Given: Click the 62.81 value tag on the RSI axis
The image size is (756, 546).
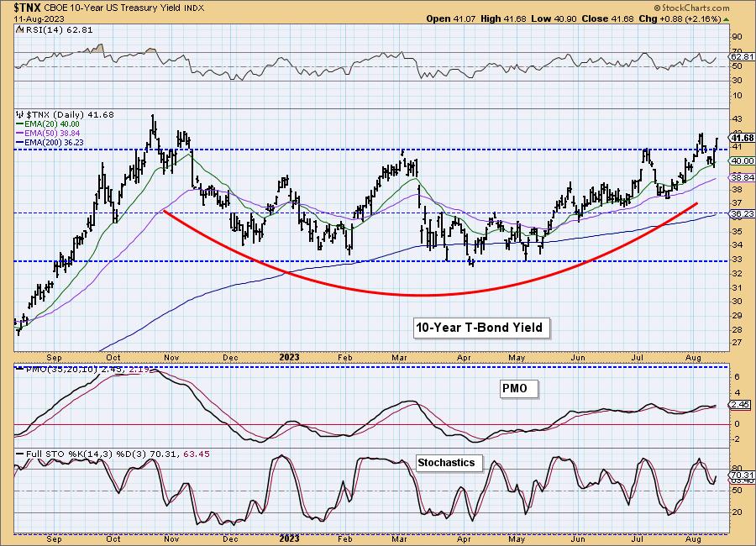Looking at the screenshot, I should [743, 56].
